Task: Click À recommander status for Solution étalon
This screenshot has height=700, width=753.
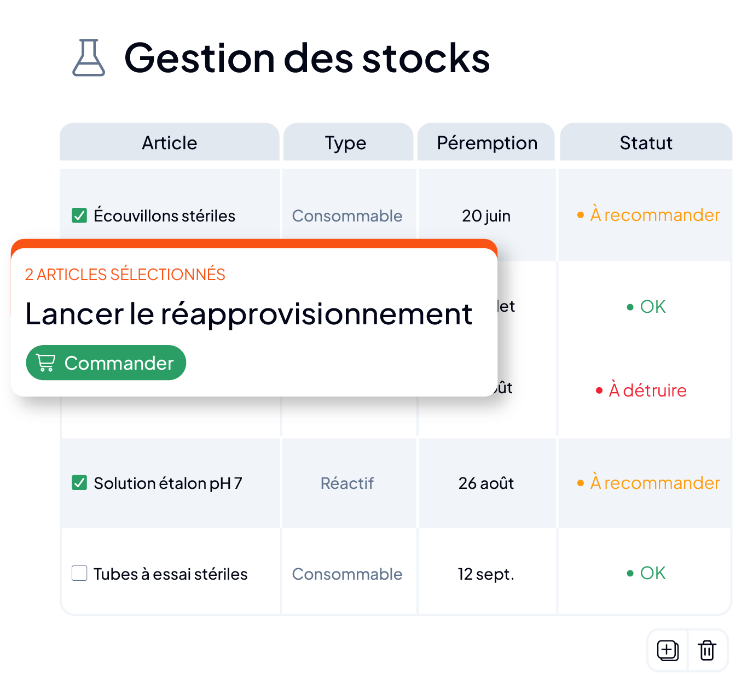Action: click(x=648, y=483)
